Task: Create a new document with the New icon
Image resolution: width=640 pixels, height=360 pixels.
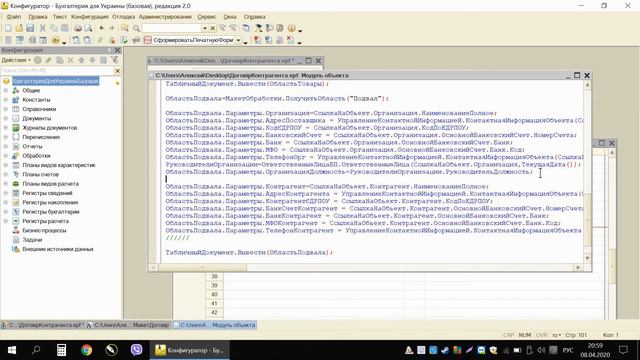Action: point(8,28)
